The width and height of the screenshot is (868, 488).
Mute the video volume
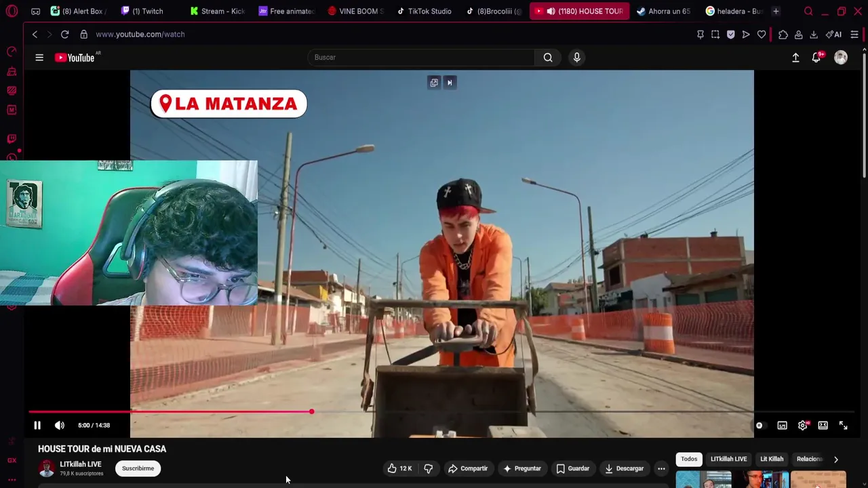click(60, 425)
